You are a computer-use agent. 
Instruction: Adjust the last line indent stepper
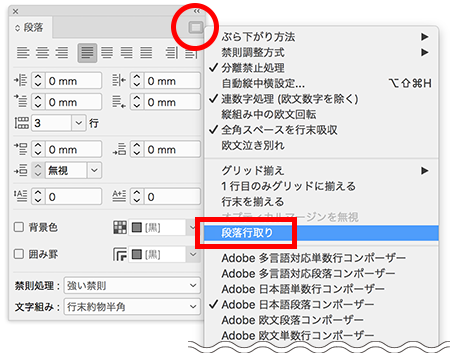137,102
